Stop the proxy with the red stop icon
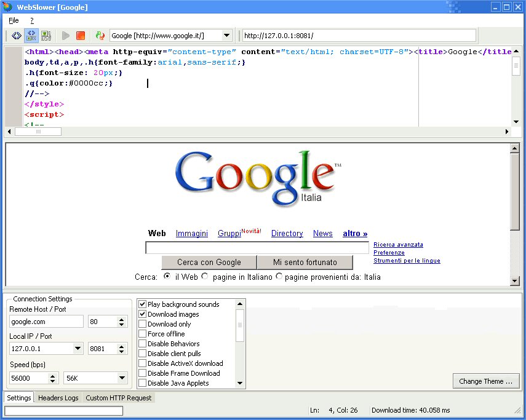 tap(81, 36)
